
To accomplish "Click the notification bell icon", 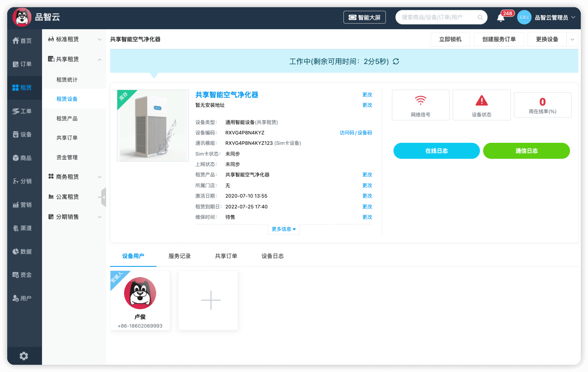I will click(501, 18).
